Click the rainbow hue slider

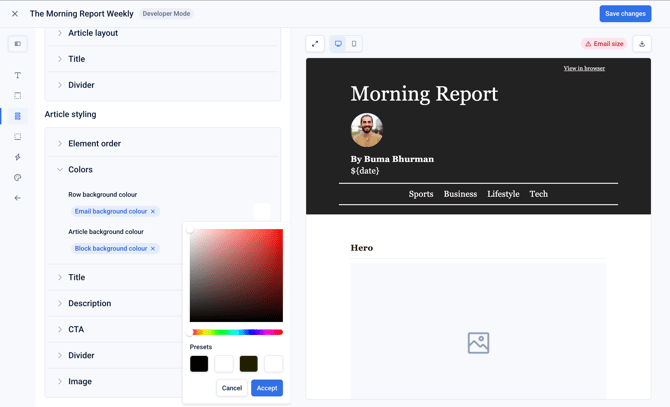236,332
